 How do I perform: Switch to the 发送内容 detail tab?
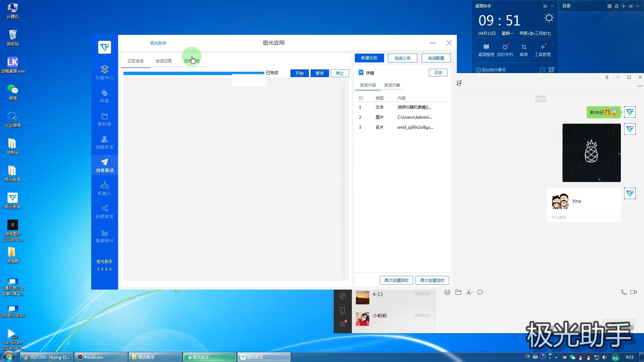pyautogui.click(x=368, y=85)
